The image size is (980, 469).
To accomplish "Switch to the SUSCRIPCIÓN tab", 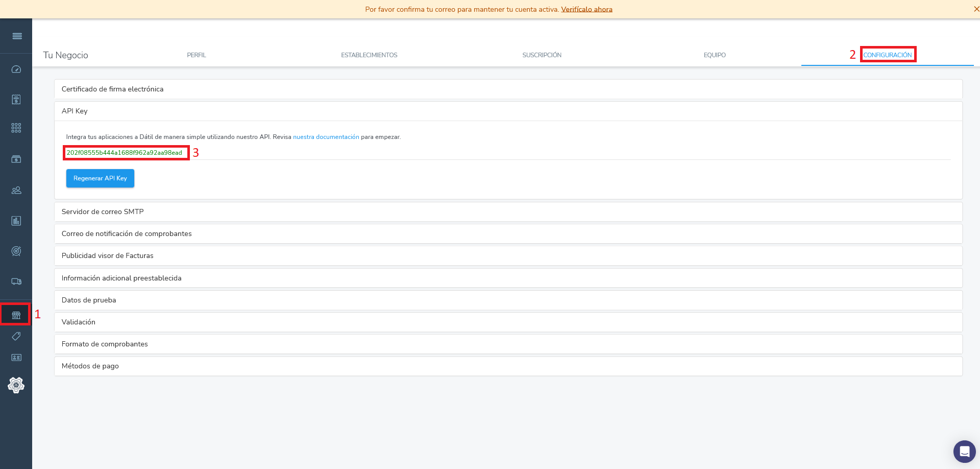I will pos(542,55).
